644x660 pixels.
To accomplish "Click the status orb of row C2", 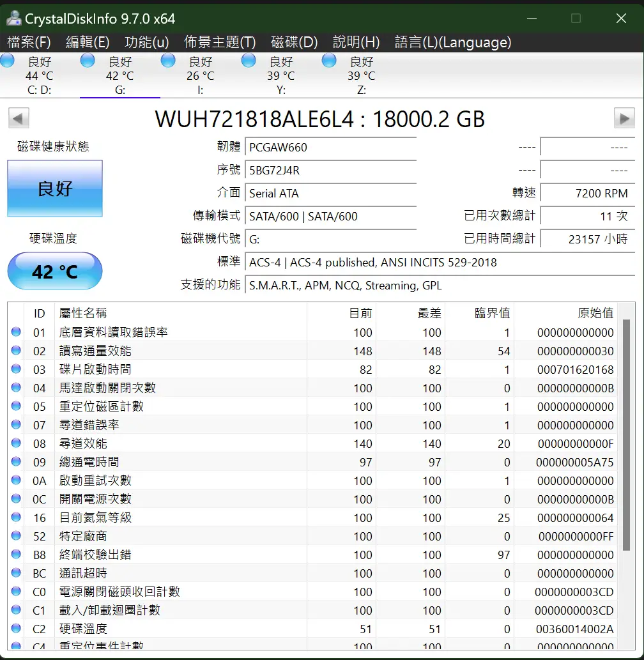I will coord(16,628).
